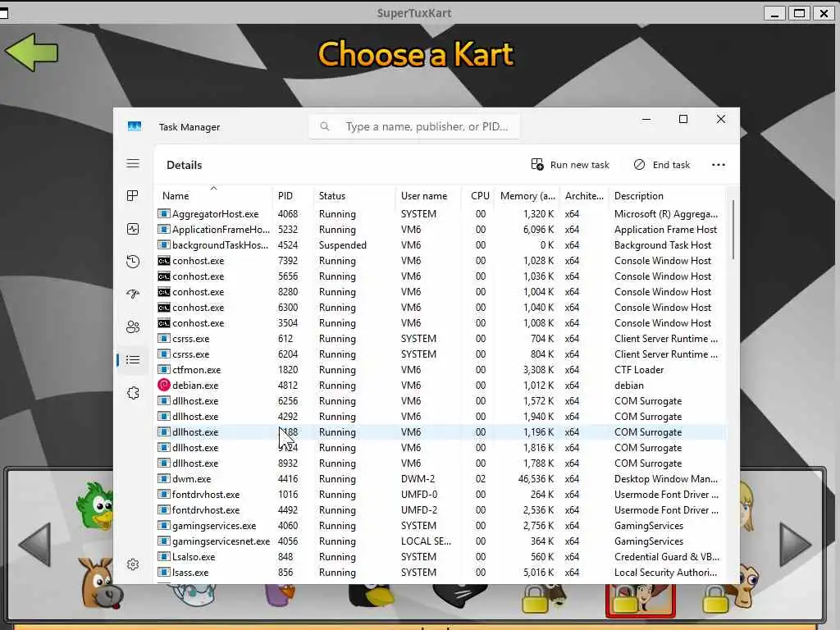840x630 pixels.
Task: Select csrss.exe with PID 612
Action: click(x=190, y=339)
